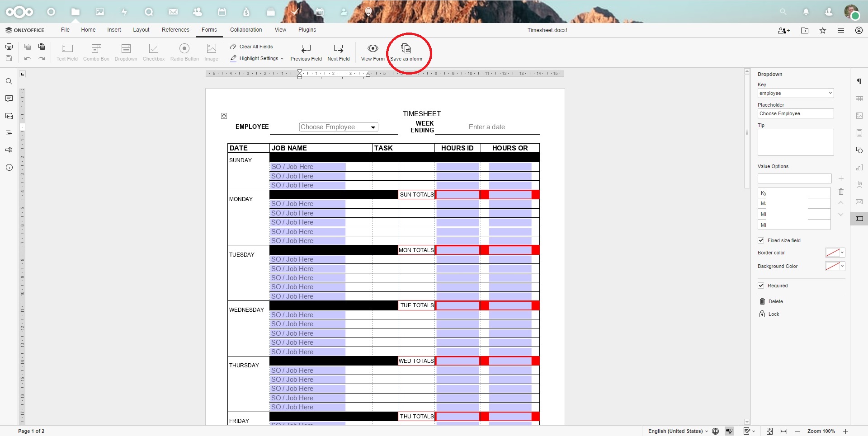Click Save as oform icon
Viewport: 868px width, 436px height.
(x=406, y=48)
